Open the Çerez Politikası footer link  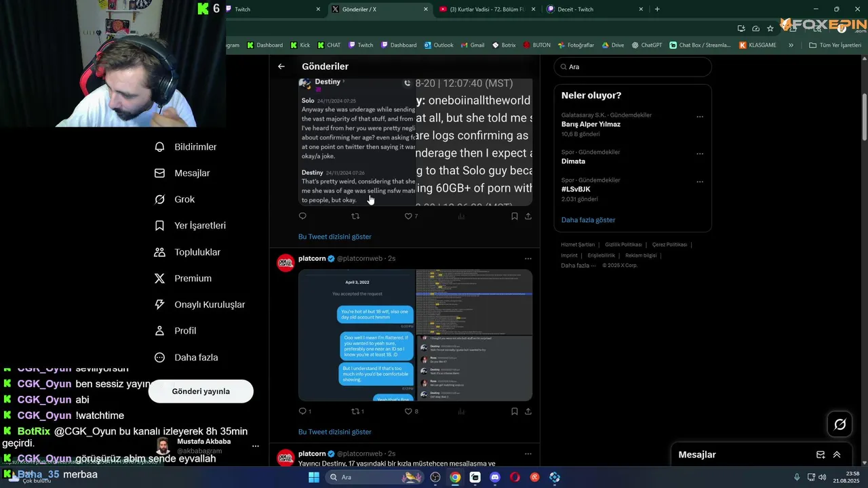click(669, 245)
